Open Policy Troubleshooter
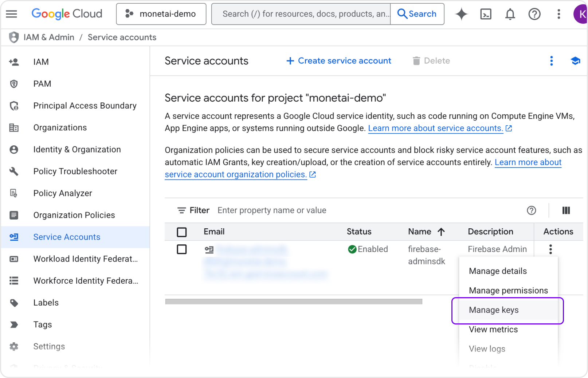Screen dimensions: 588x378 (75, 171)
